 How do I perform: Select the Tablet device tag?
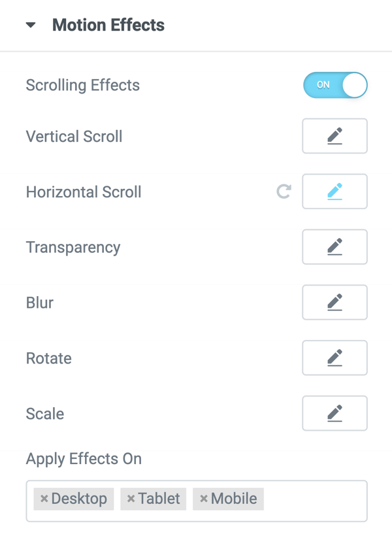[x=159, y=499]
